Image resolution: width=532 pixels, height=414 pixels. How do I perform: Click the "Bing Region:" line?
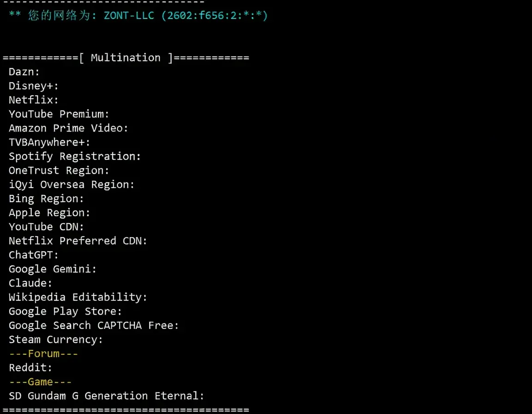click(46, 199)
